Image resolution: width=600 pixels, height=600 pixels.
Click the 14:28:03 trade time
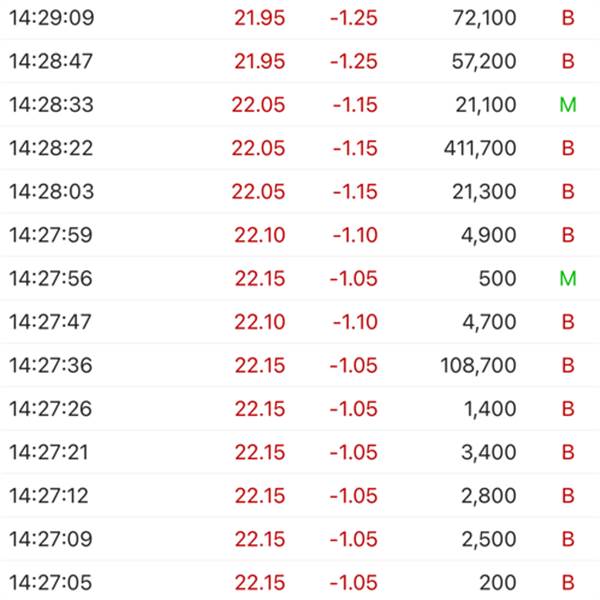(x=51, y=191)
